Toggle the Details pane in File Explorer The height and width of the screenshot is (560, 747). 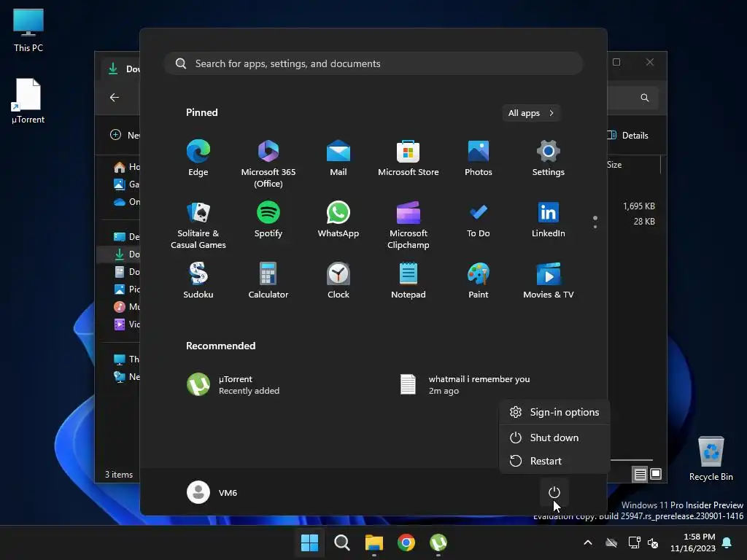[628, 135]
